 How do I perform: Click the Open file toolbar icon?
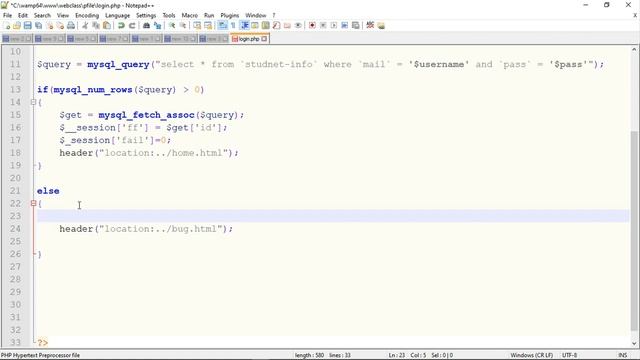[x=17, y=25]
